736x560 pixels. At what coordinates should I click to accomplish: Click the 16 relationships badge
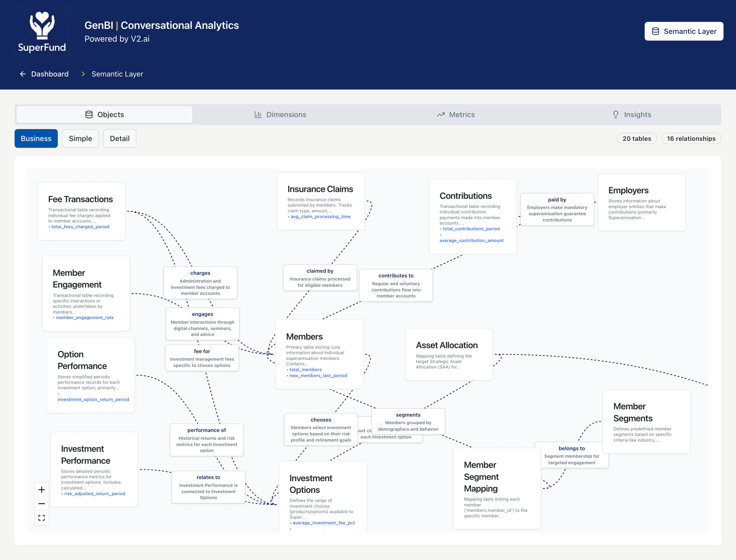(x=691, y=138)
